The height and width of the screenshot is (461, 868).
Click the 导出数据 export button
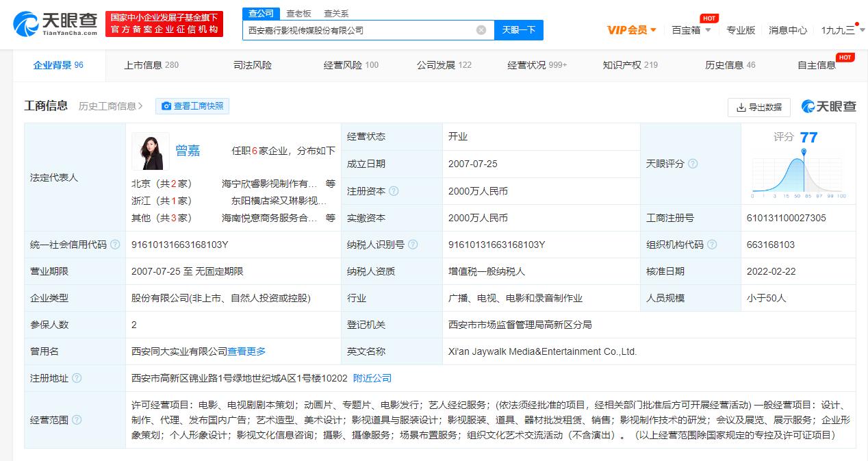click(x=758, y=108)
